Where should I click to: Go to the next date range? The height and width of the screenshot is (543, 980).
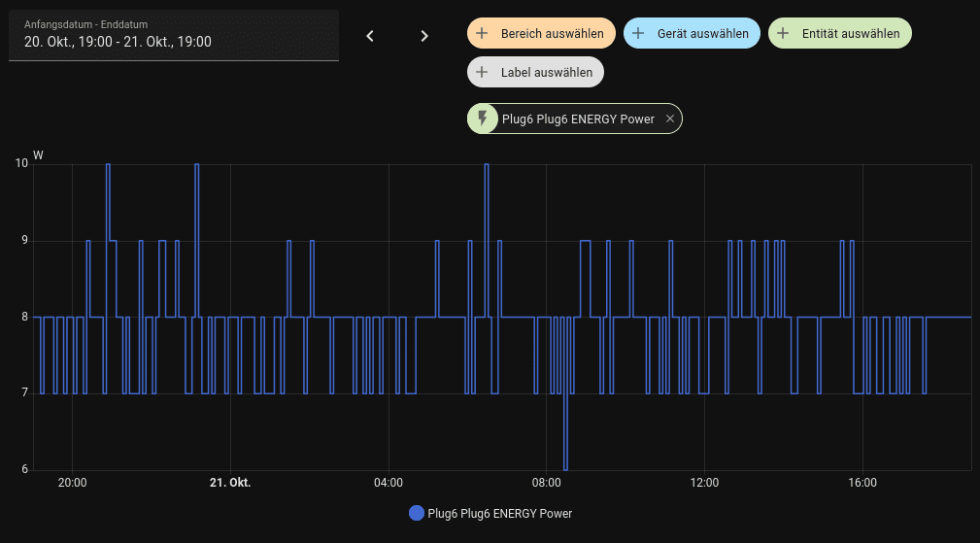tap(424, 36)
